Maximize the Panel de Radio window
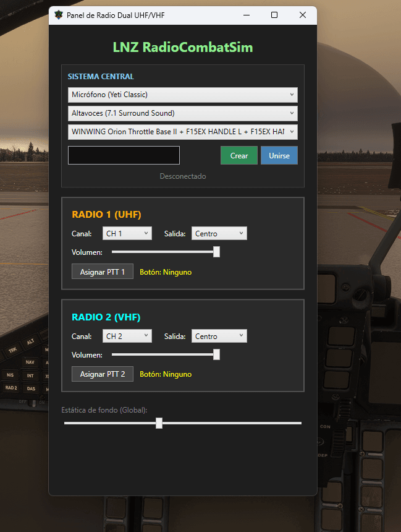Viewport: 401px width, 532px height. click(x=274, y=15)
